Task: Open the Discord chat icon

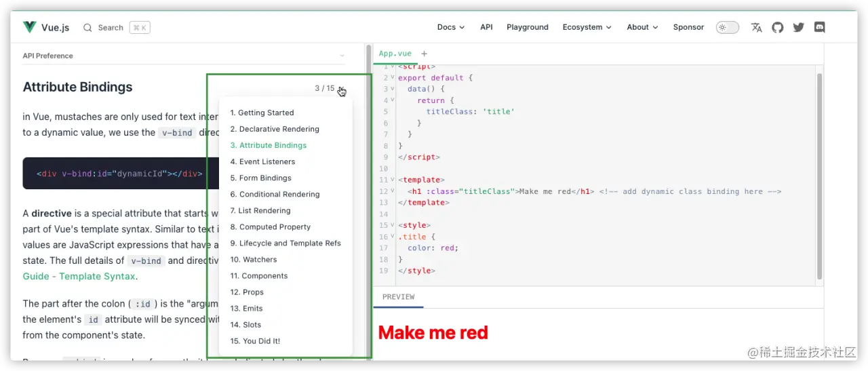Action: tap(819, 28)
